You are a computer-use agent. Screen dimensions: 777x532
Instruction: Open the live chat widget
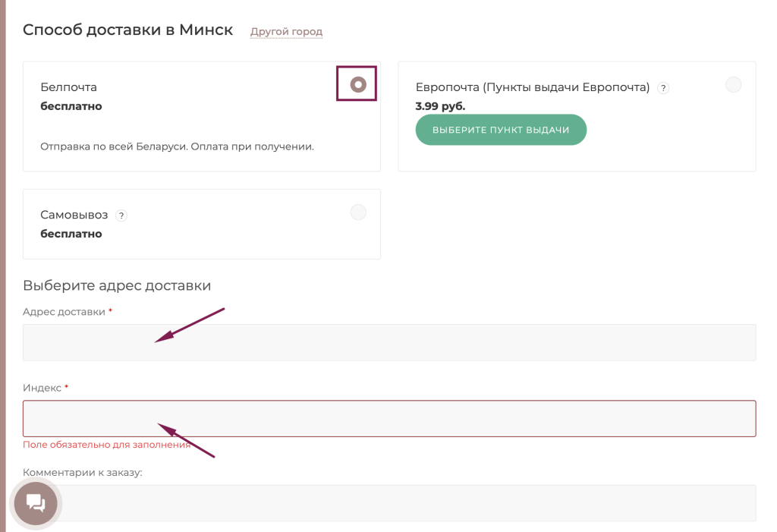point(36,503)
